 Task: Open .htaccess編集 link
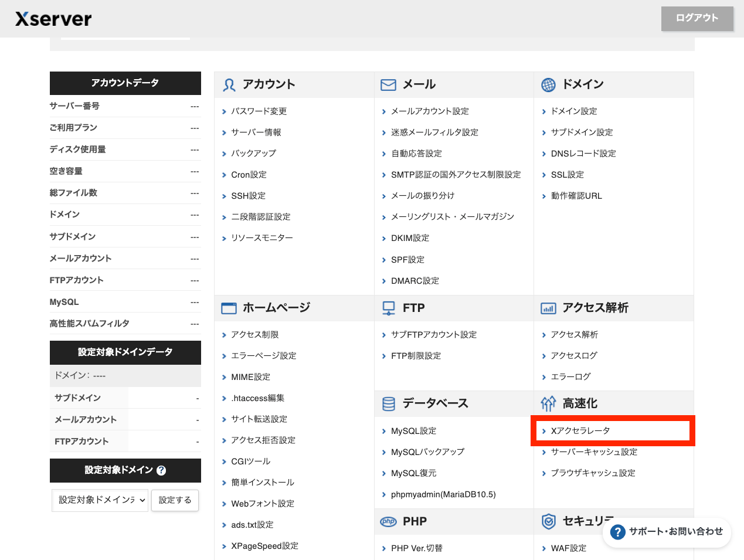257,398
